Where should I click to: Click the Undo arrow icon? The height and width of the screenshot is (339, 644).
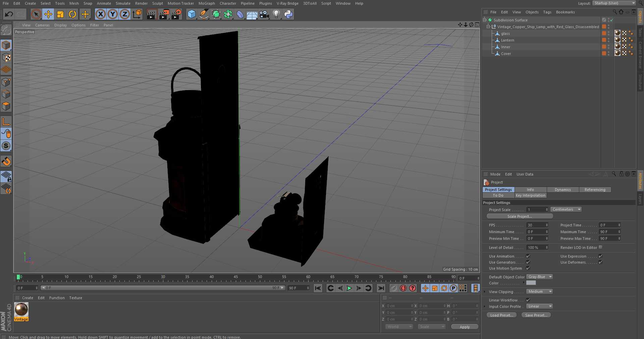point(9,14)
